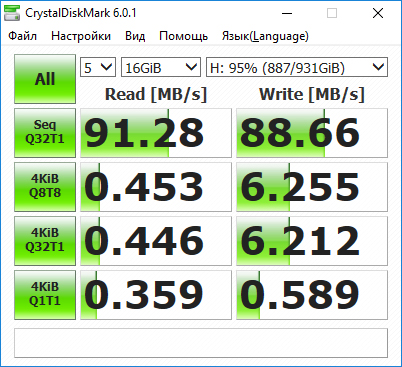
Task: Start the 4KiB Q1T1 test
Action: [x=45, y=295]
